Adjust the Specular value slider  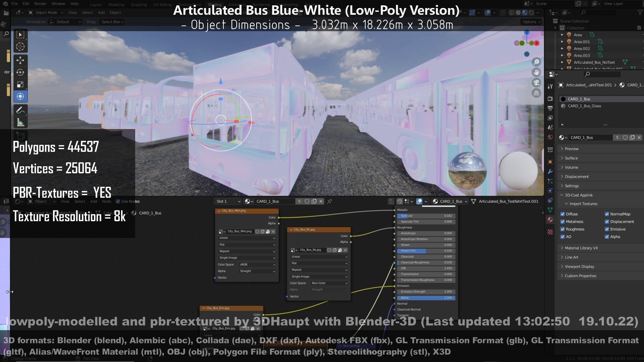426,216
